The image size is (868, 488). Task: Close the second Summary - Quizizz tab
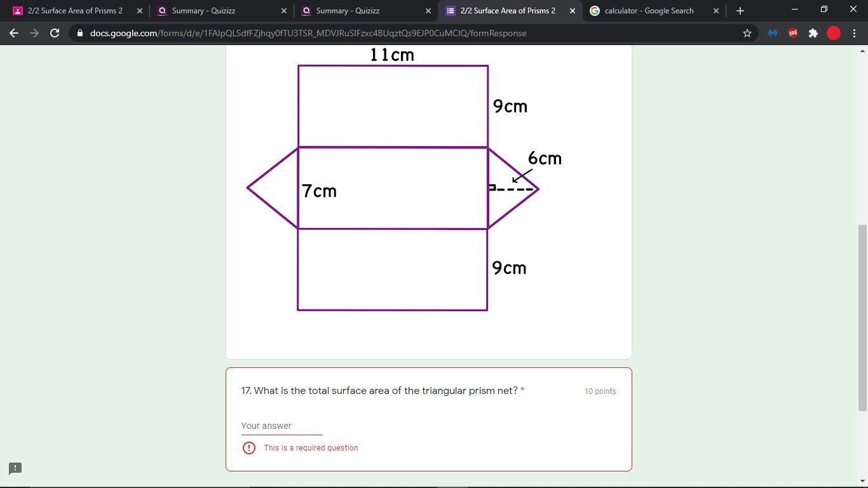coord(428,11)
